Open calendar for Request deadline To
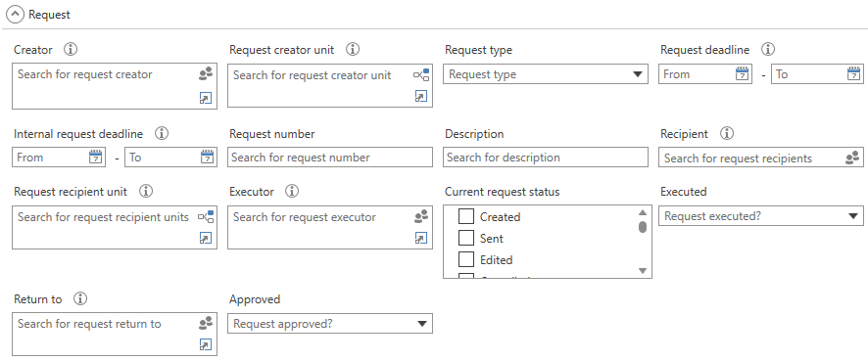Screen dimensions: 868x362 click(854, 74)
